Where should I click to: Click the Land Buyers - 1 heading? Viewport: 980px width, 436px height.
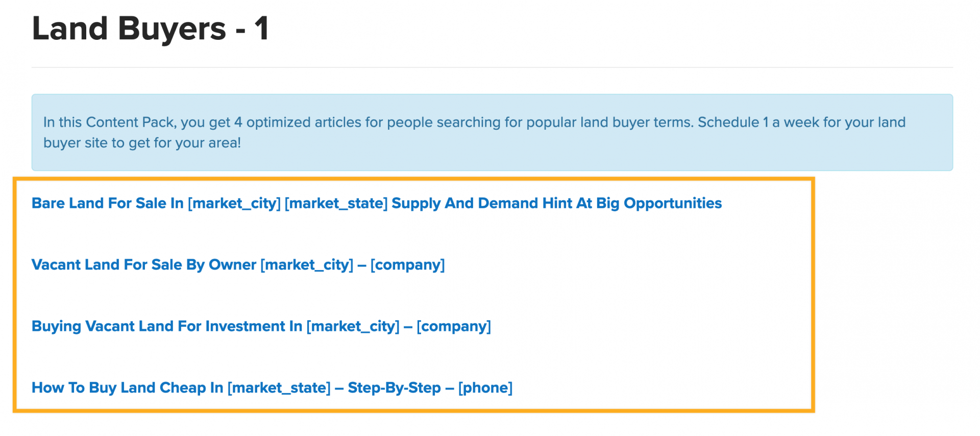[x=150, y=29]
